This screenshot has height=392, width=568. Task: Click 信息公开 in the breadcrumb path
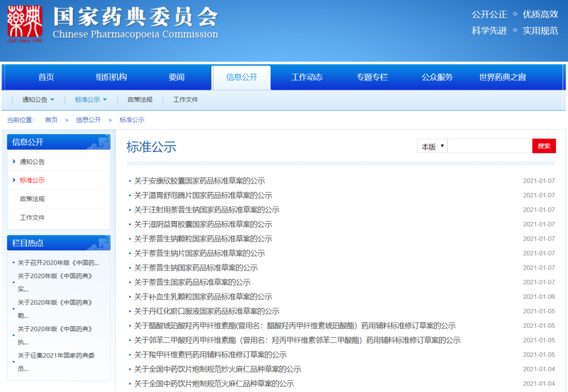pyautogui.click(x=88, y=120)
